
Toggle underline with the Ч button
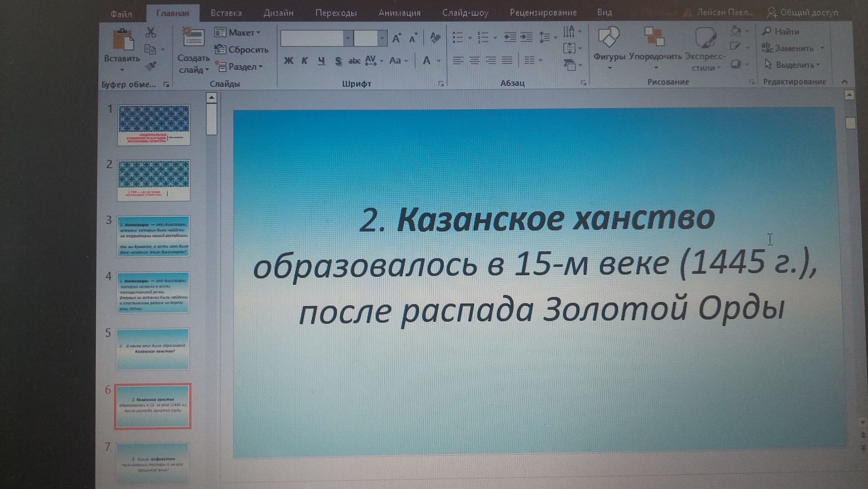click(x=322, y=61)
